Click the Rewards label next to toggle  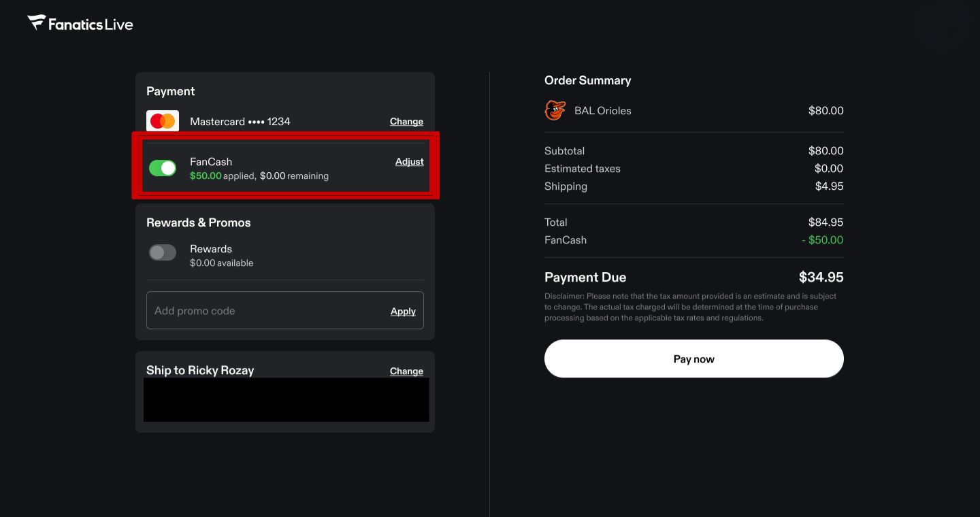coord(211,249)
